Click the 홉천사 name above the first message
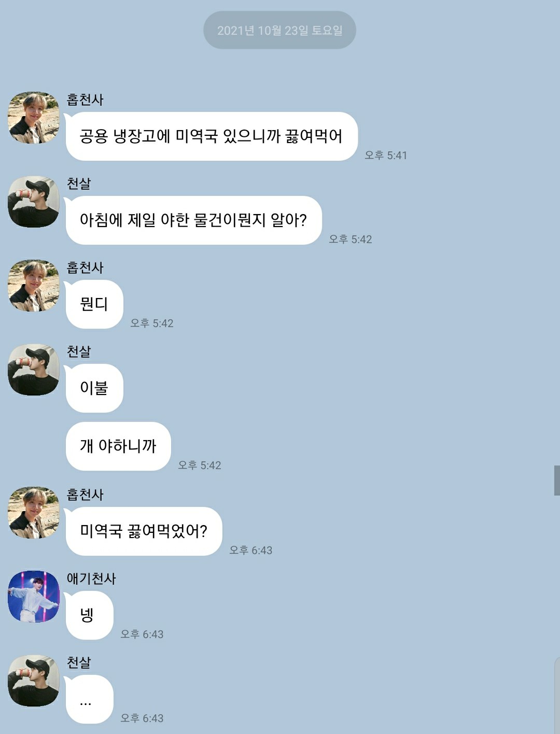The image size is (560, 734). pyautogui.click(x=85, y=100)
